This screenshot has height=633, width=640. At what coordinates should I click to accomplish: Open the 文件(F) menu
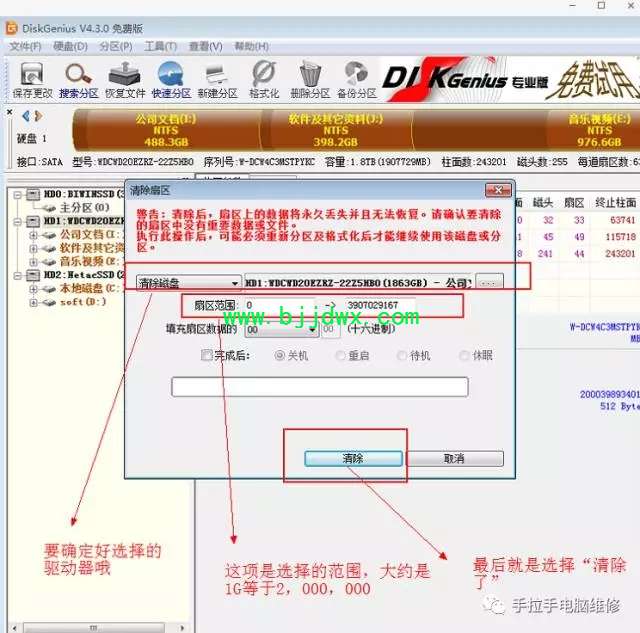click(25, 47)
